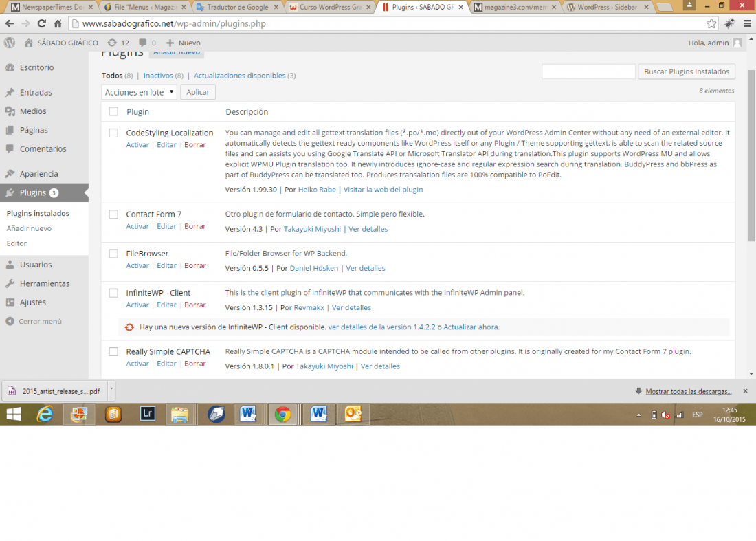This screenshot has height=541, width=756.
Task: Focus the plugin search field
Action: 588,71
